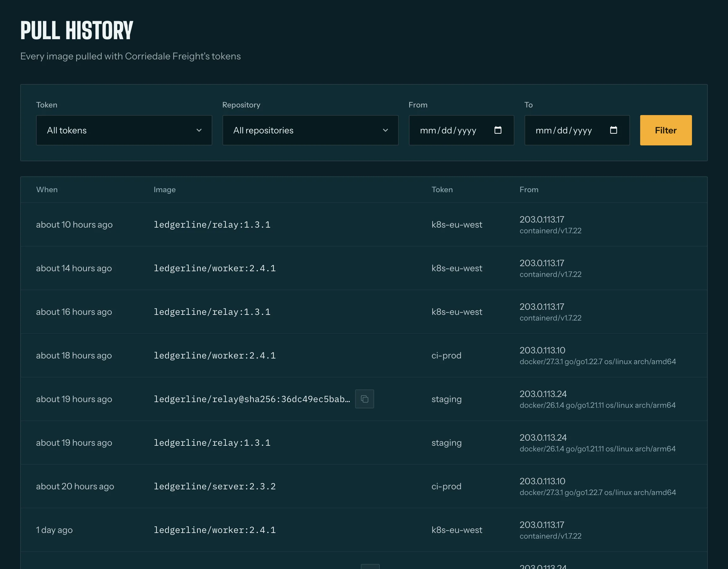Select ledgerline/worker:2.4.1 in 1 day ago row
The image size is (728, 569).
click(215, 530)
